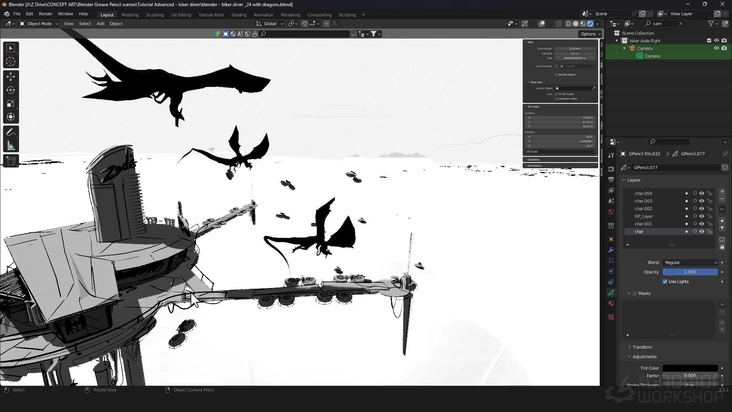
Task: Expand the Transform section
Action: tap(642, 347)
